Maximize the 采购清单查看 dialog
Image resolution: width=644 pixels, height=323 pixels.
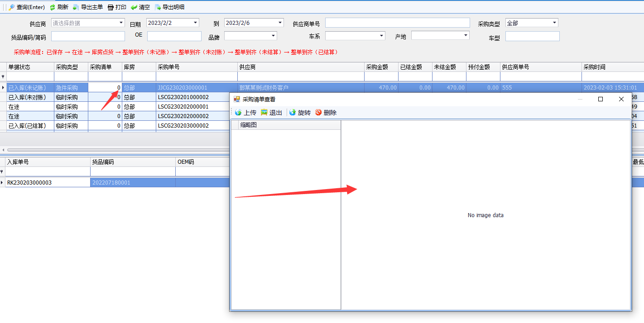(x=601, y=99)
